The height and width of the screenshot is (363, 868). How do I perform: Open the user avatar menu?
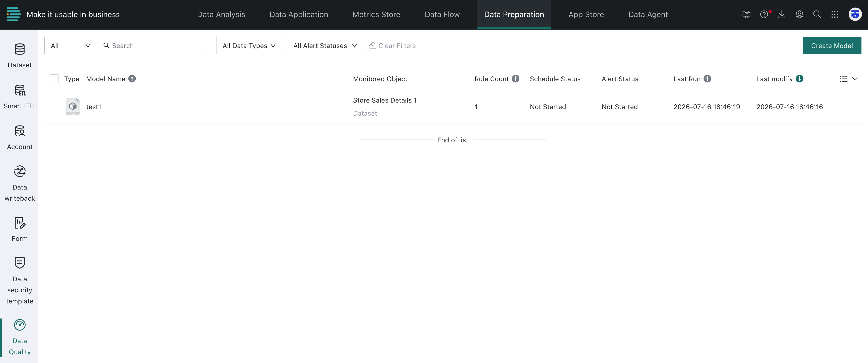855,15
